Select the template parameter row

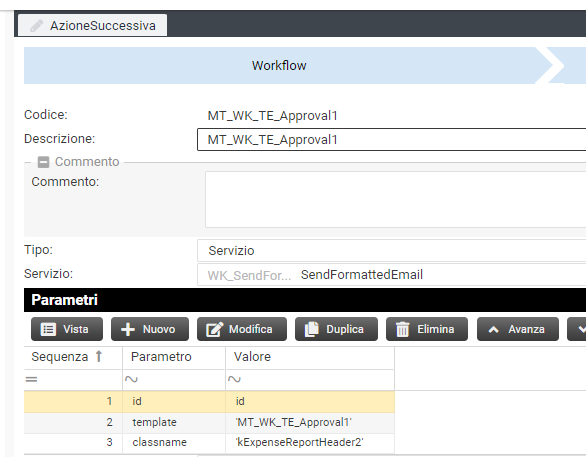coord(209,422)
